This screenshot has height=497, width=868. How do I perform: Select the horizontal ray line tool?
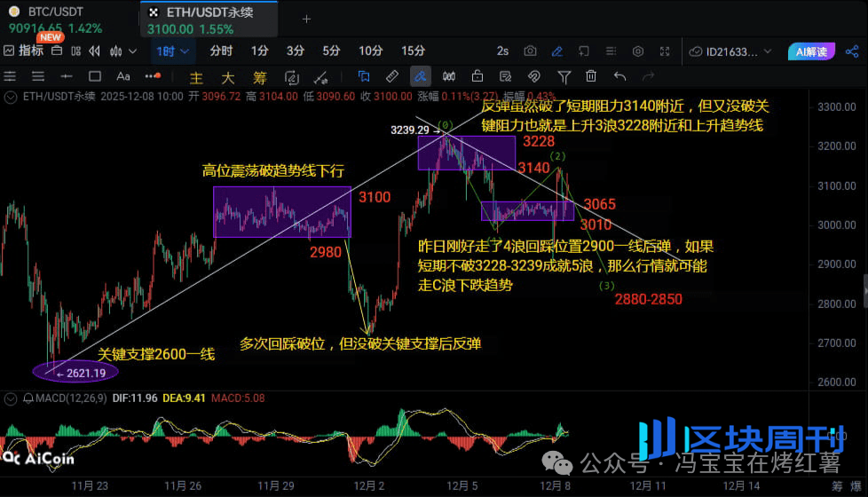67,76
